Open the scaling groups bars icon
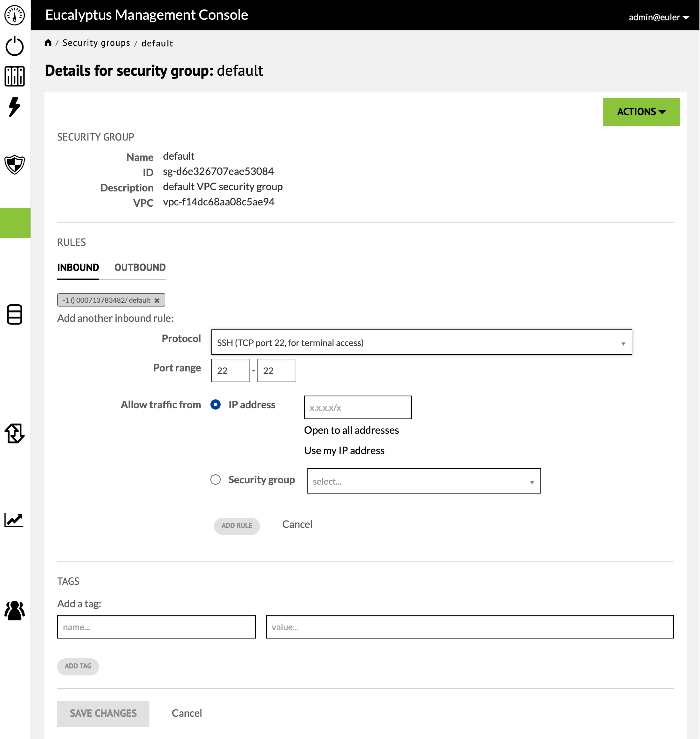 pos(15,76)
